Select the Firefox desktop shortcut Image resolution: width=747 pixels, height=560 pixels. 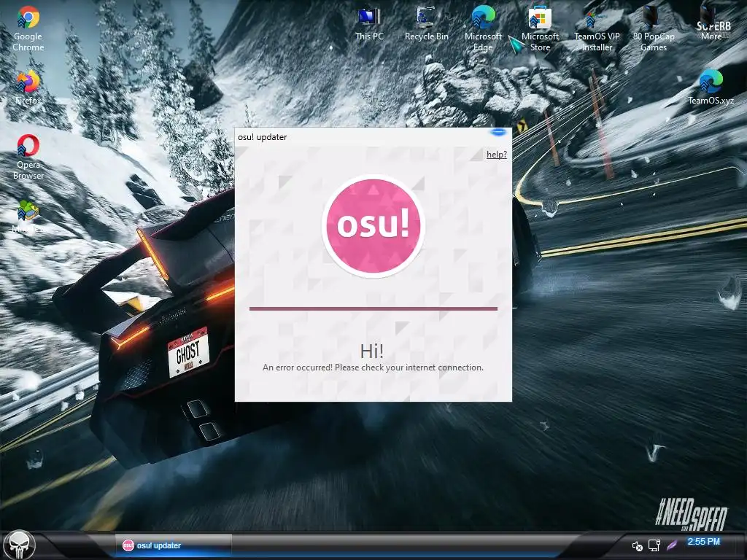28,87
